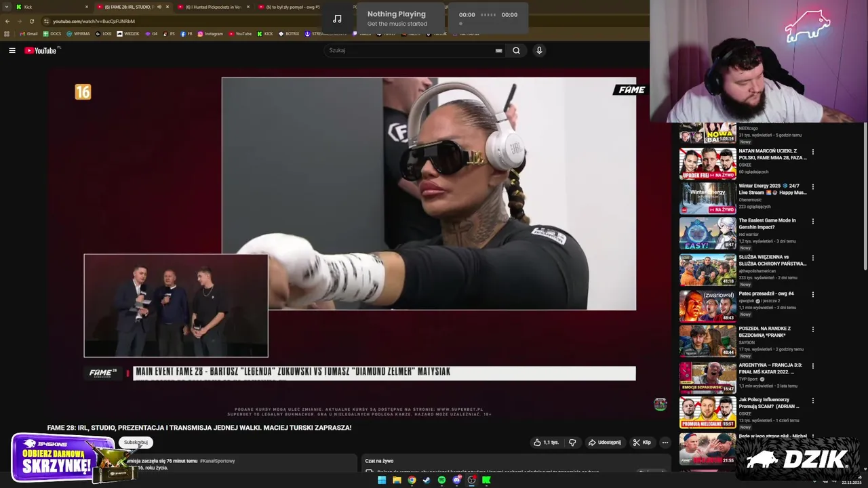Open Google Chrome from the taskbar
The width and height of the screenshot is (868, 488).
point(412,480)
